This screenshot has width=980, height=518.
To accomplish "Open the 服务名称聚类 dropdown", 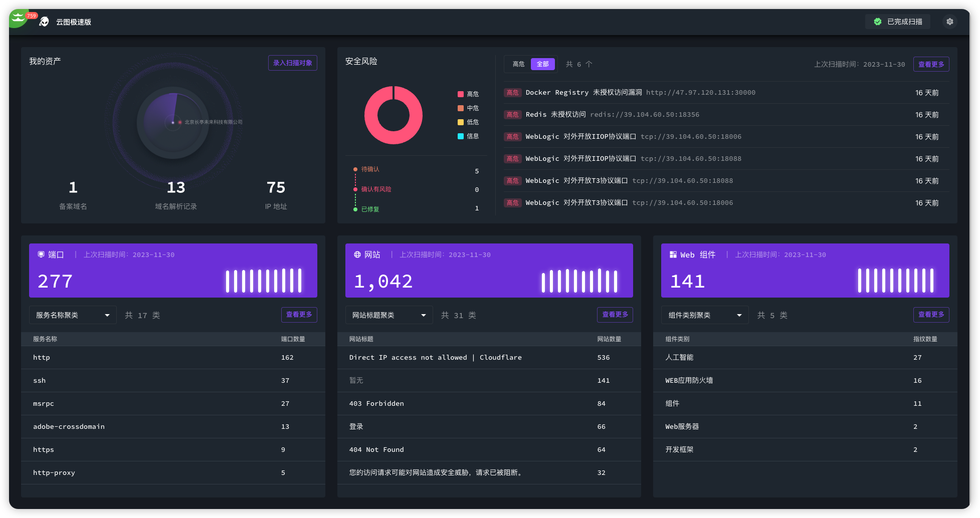I will click(x=73, y=315).
